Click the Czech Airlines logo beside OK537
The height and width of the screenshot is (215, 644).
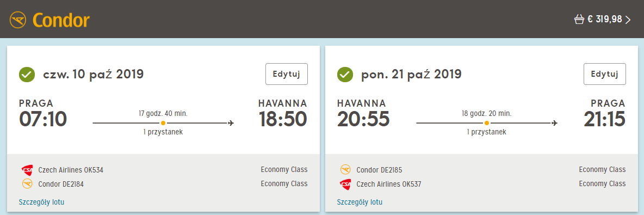tap(345, 184)
